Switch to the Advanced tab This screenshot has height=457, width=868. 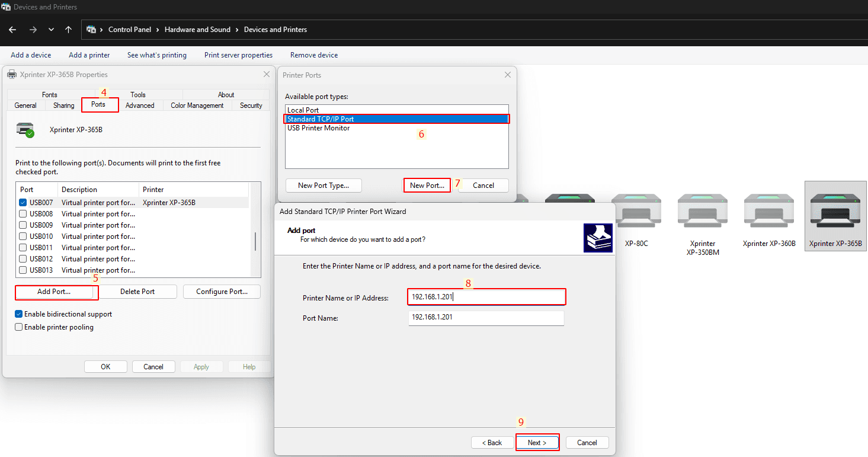click(x=140, y=106)
